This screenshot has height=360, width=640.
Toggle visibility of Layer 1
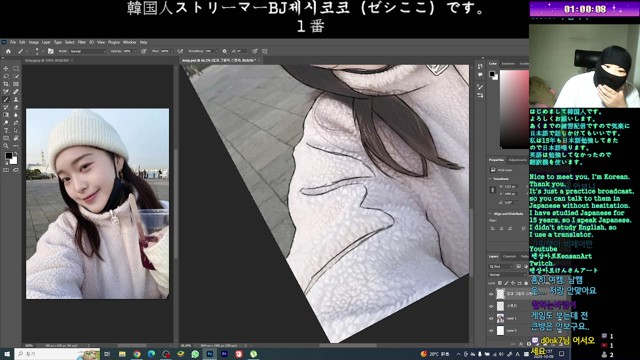pos(491,318)
